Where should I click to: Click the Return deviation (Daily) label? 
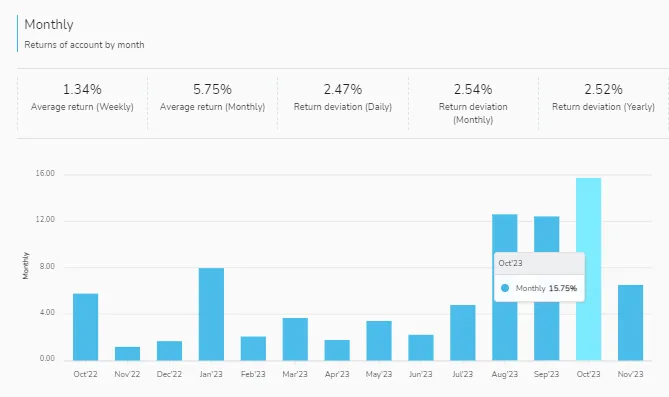click(343, 107)
